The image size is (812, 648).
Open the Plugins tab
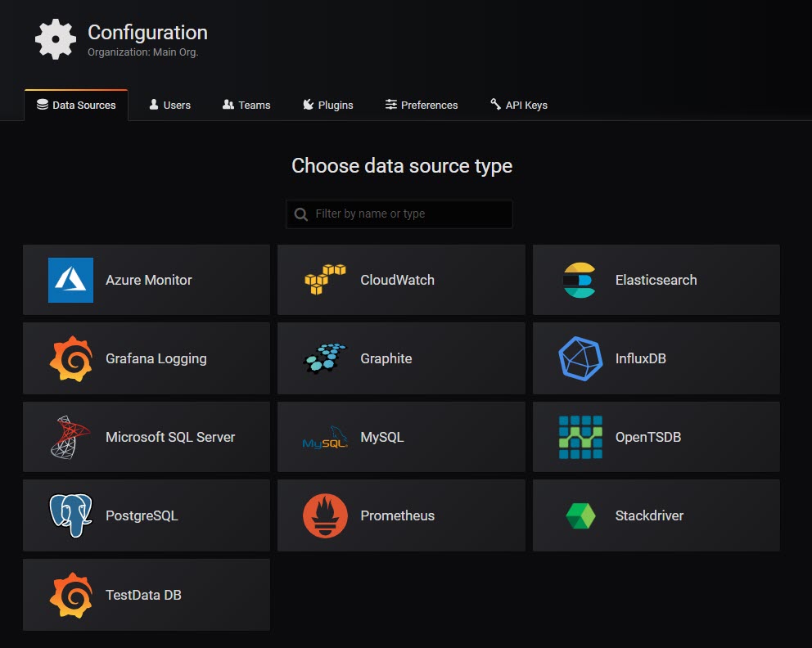click(x=327, y=105)
